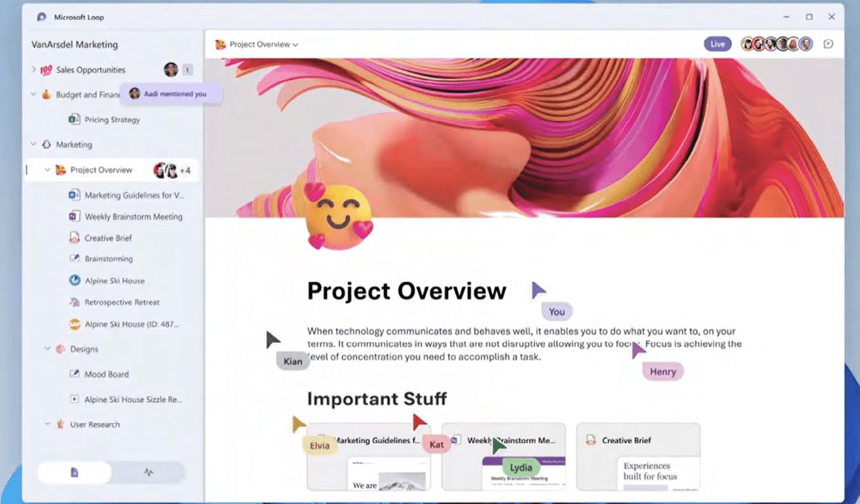Open the Mood Board page
The height and width of the screenshot is (504, 860).
point(107,375)
